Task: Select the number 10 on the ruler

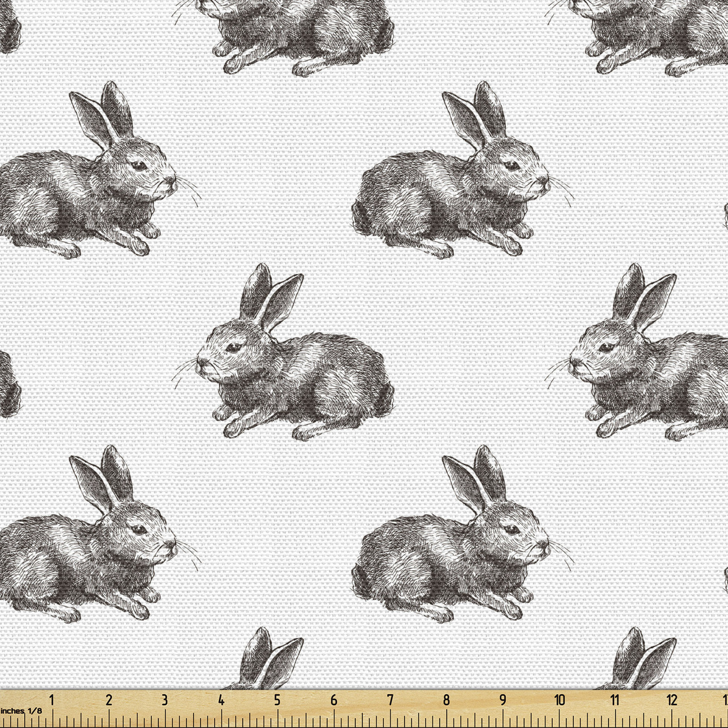Action: [x=560, y=700]
